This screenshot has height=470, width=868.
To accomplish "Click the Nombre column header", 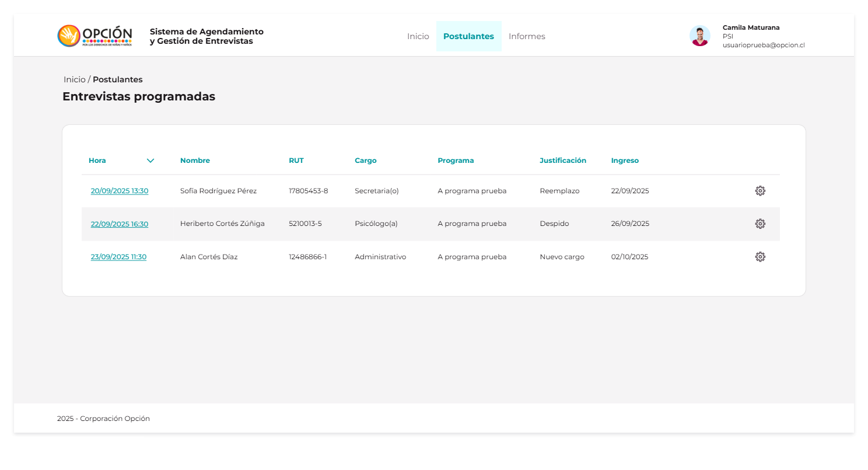I will tap(195, 161).
